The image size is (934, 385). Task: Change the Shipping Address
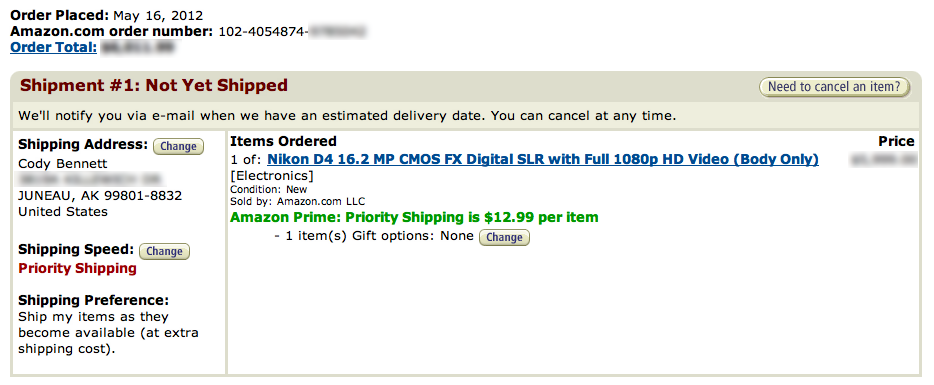click(x=178, y=146)
